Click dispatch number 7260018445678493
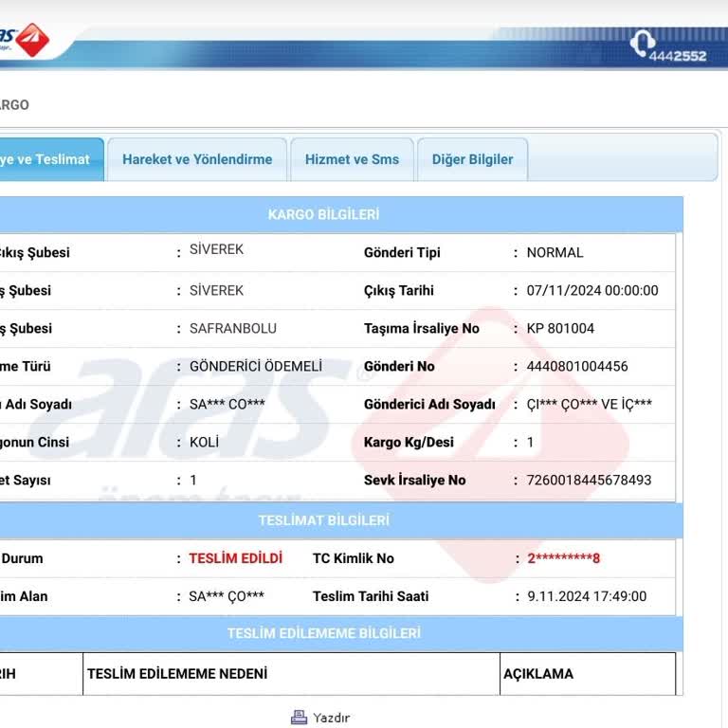The image size is (728, 728). (589, 480)
